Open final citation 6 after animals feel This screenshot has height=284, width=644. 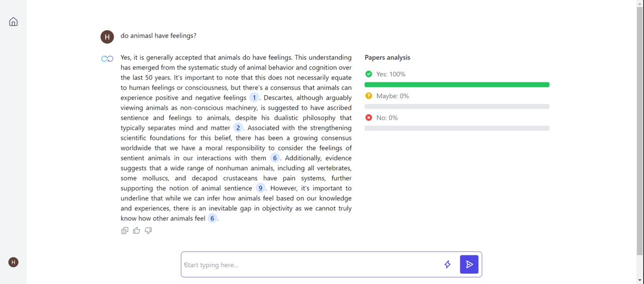pos(212,219)
